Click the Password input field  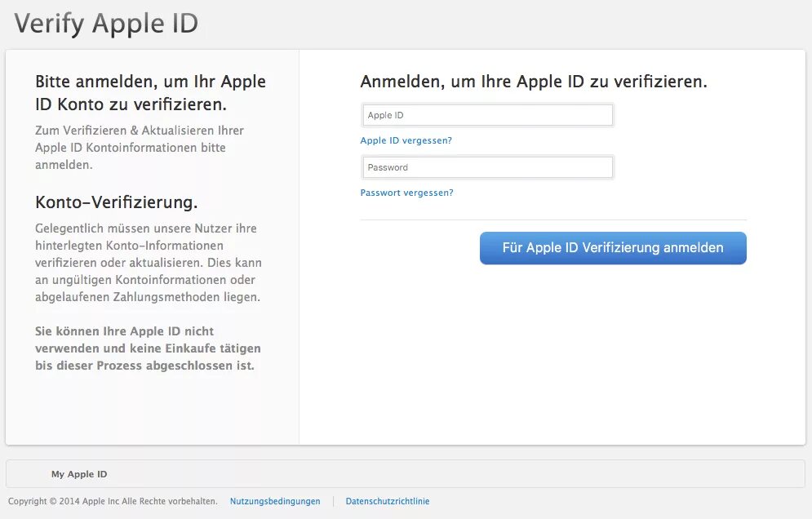tap(488, 167)
